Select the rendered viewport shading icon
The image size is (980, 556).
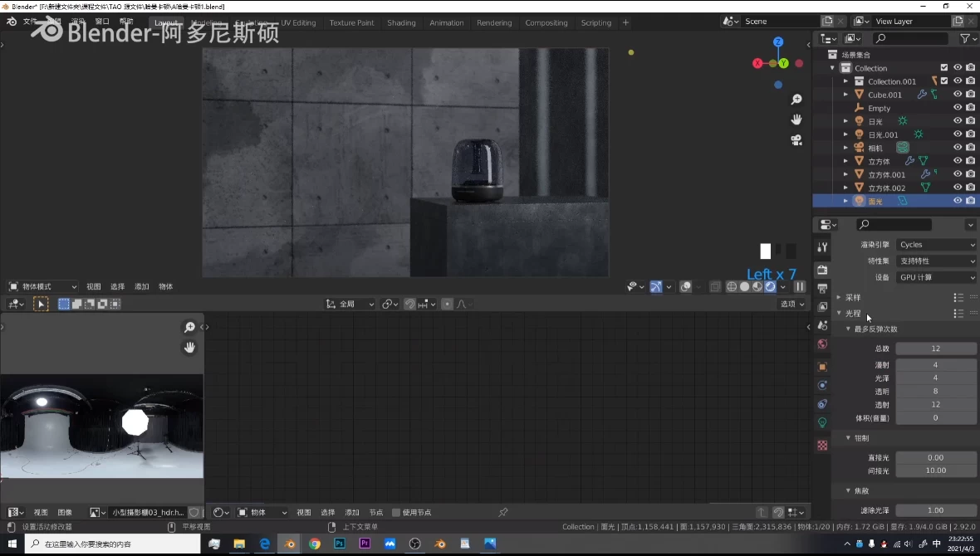pyautogui.click(x=770, y=286)
